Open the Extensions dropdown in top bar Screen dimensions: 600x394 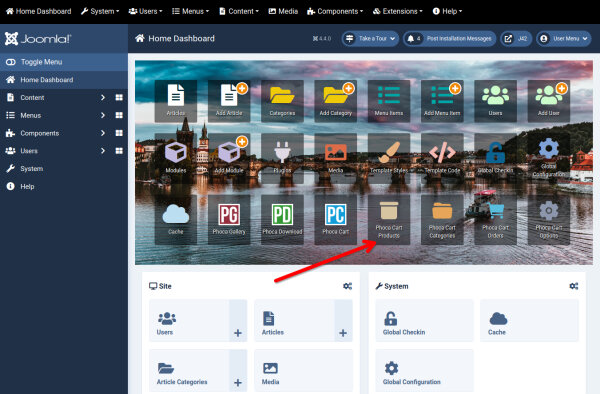tap(398, 11)
